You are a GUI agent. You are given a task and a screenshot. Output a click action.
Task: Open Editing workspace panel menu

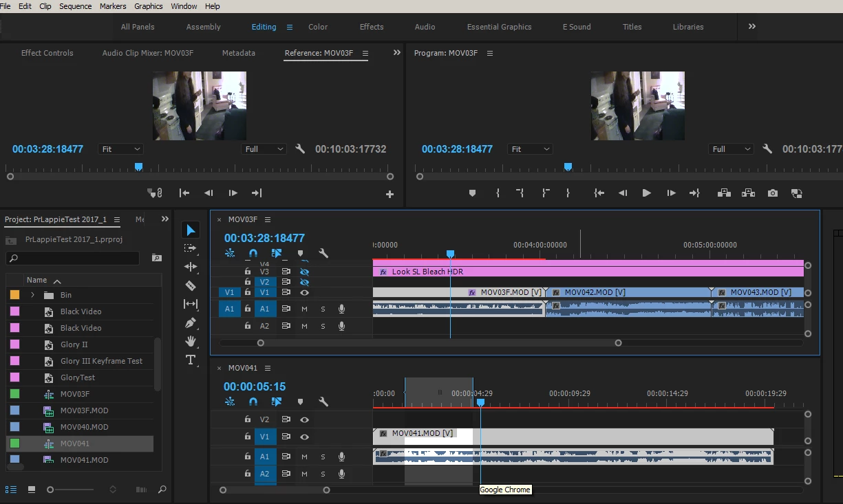(290, 27)
